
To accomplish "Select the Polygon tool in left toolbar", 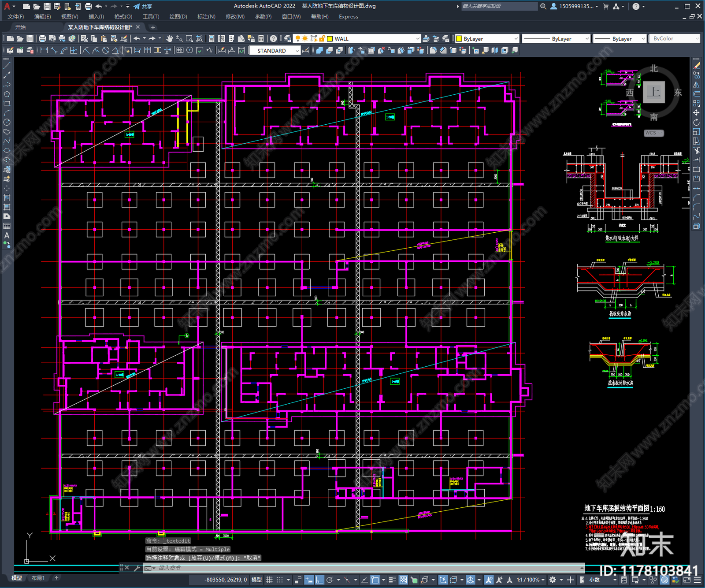I will click(x=7, y=94).
